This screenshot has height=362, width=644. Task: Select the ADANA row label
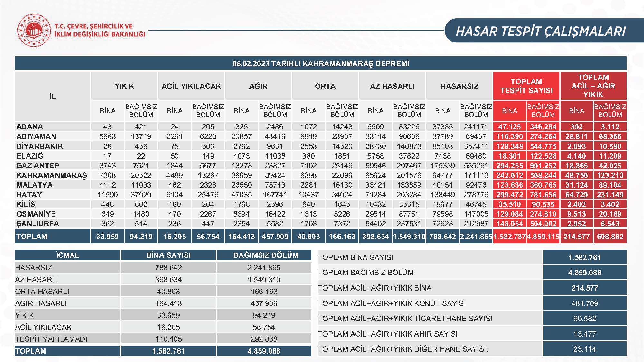[x=30, y=127]
